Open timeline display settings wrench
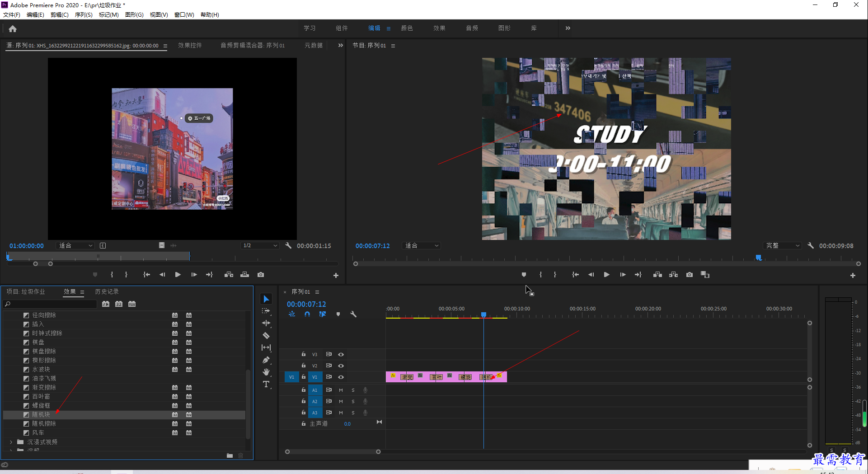 tap(353, 314)
